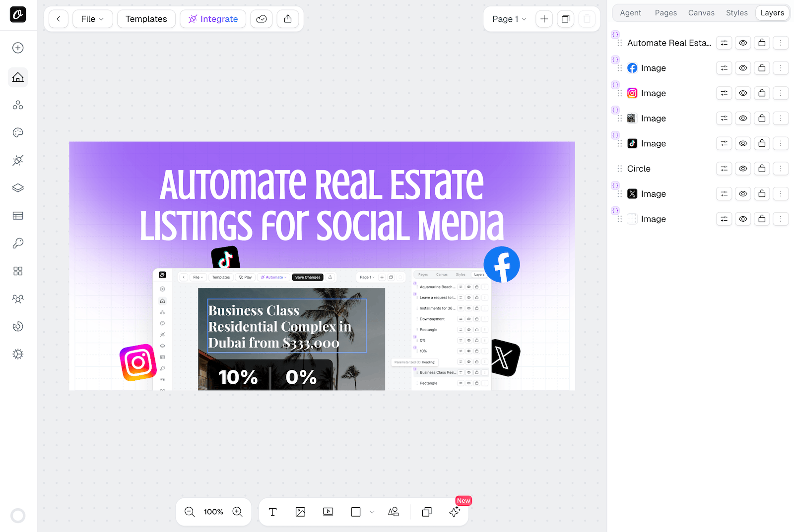The image size is (794, 532).
Task: Switch to the Canvas tab
Action: coord(701,13)
